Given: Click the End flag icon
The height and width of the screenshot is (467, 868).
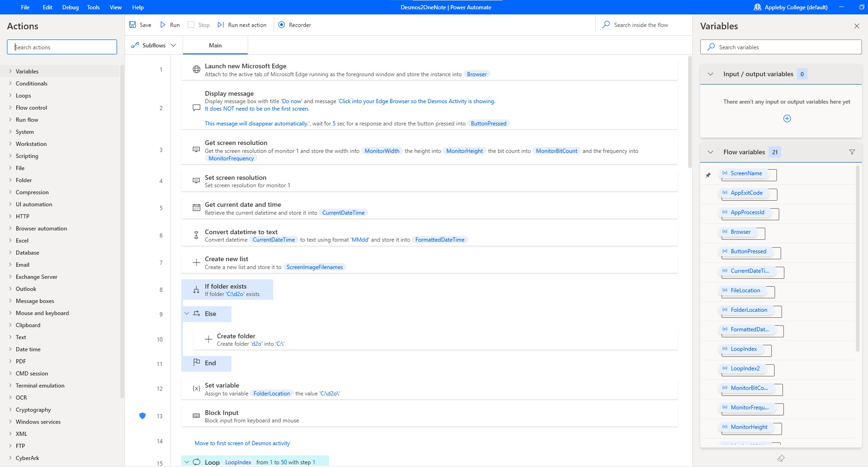Looking at the screenshot, I should pyautogui.click(x=196, y=362).
